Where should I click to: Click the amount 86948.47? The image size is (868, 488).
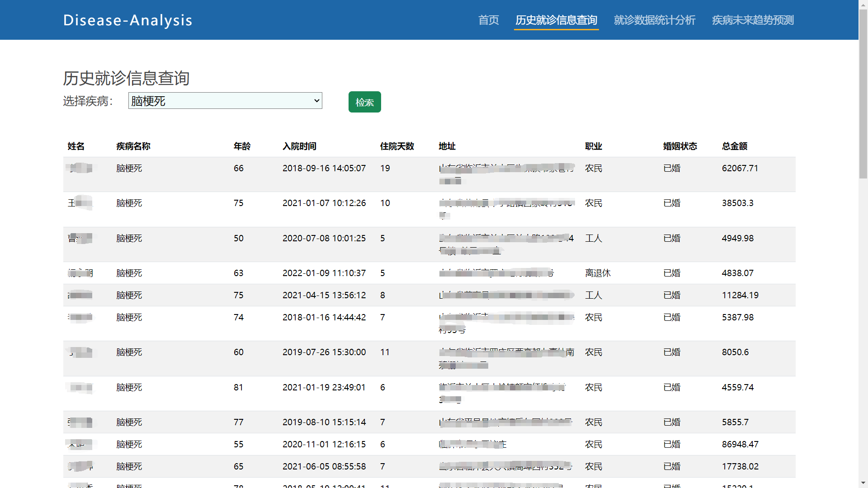tap(740, 445)
